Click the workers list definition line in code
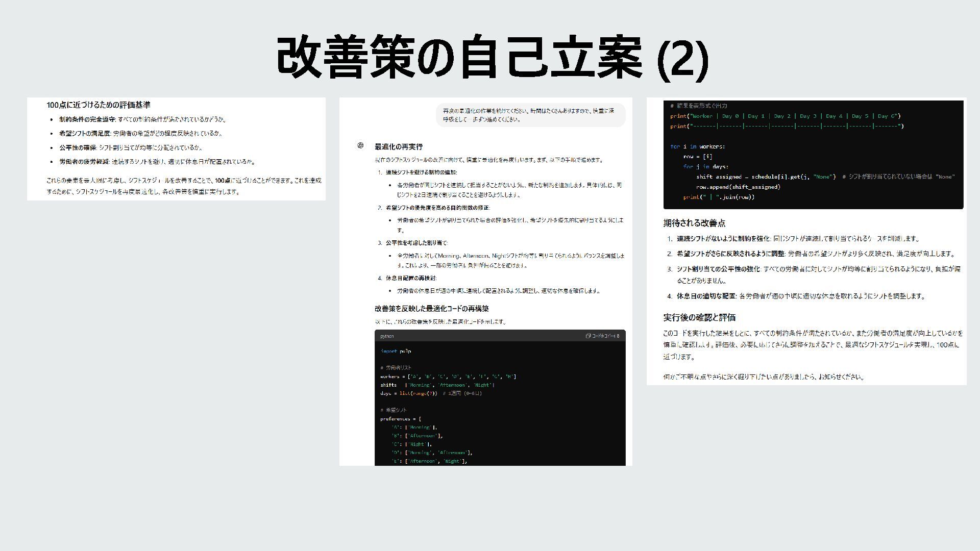Viewport: 980px width, 551px height. pyautogui.click(x=448, y=377)
